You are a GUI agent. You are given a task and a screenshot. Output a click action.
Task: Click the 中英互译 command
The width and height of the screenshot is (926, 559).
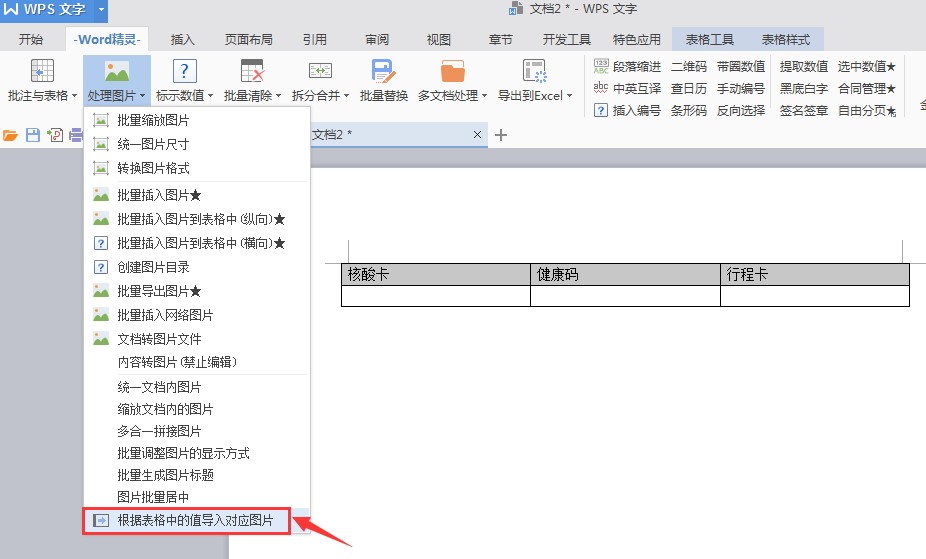pyautogui.click(x=627, y=89)
